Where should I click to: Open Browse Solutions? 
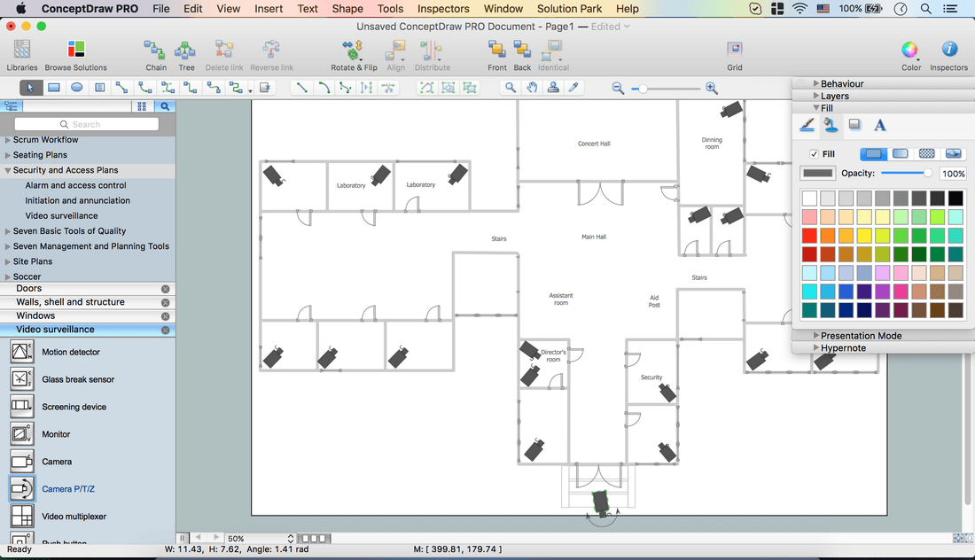[x=76, y=55]
